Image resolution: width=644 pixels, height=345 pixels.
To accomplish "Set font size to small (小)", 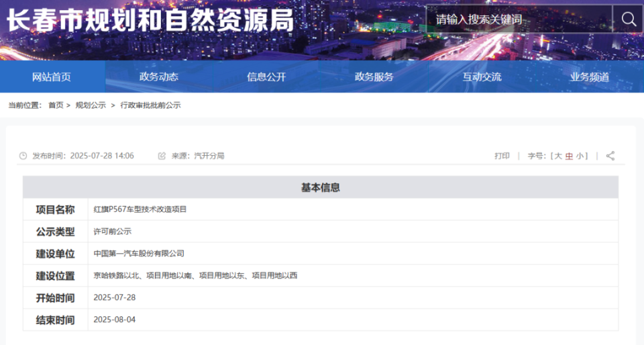I will tap(580, 156).
